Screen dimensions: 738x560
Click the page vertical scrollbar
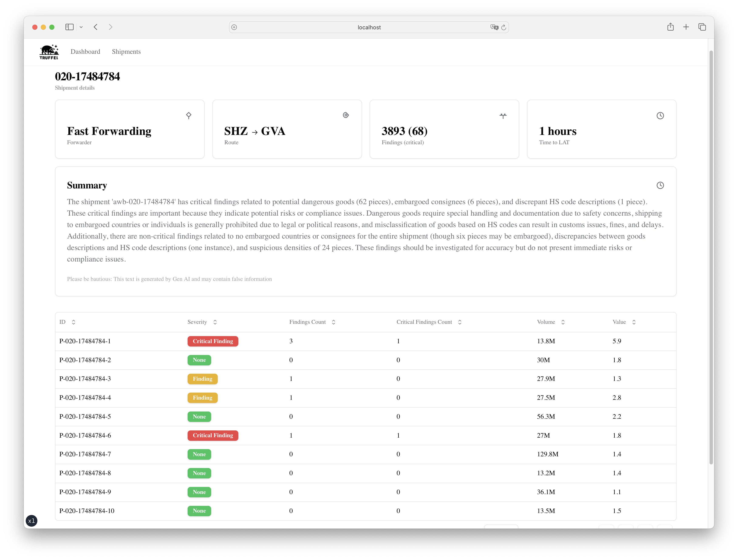(x=711, y=257)
